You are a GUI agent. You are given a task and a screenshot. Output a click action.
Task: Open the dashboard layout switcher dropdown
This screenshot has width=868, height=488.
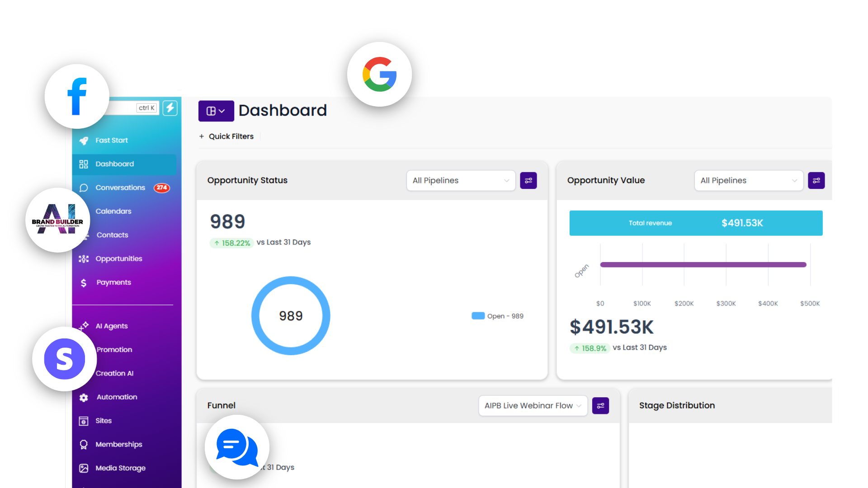coord(216,111)
